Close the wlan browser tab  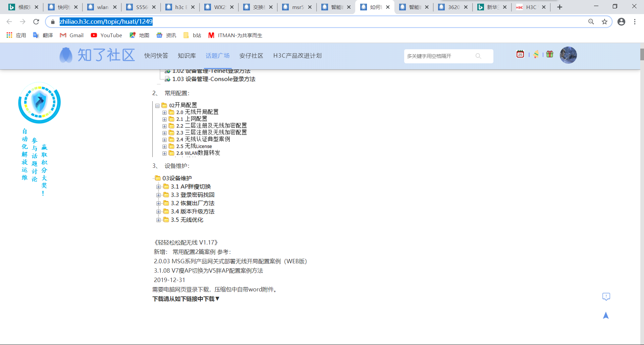(x=115, y=7)
